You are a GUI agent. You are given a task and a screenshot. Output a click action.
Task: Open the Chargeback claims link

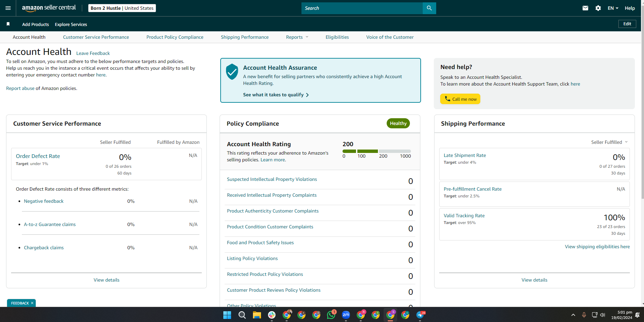pyautogui.click(x=44, y=248)
